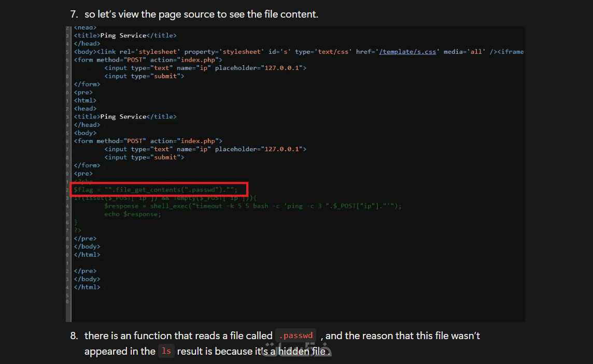This screenshot has height=364, width=593.
Task: Select the red .passwd inline code in step 8
Action: pyautogui.click(x=296, y=336)
